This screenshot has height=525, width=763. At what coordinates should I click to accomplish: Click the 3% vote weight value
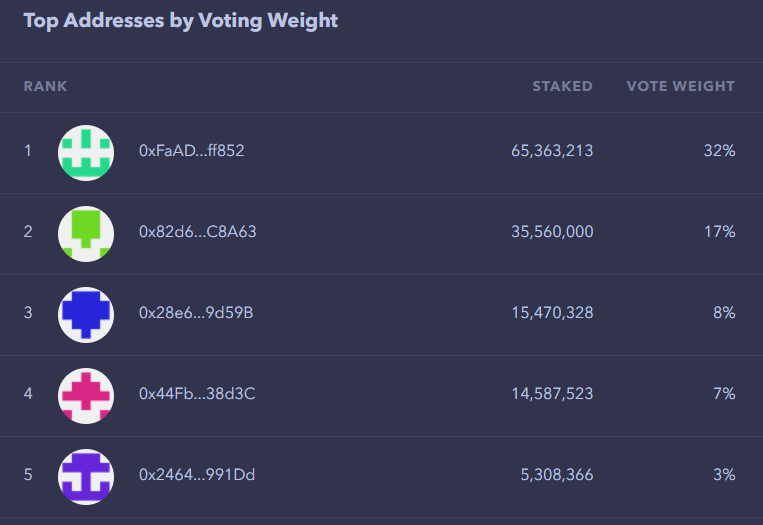pyautogui.click(x=725, y=474)
